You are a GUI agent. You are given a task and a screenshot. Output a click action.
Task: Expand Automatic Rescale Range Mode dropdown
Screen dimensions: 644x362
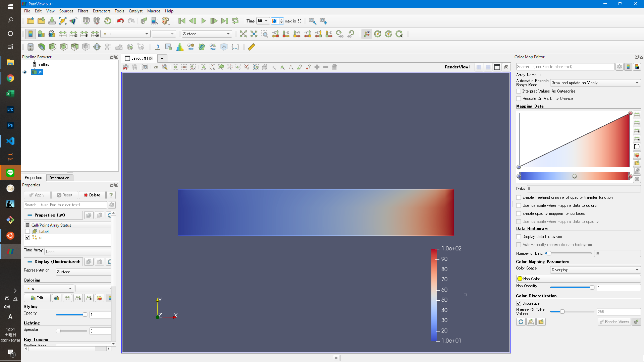(595, 83)
